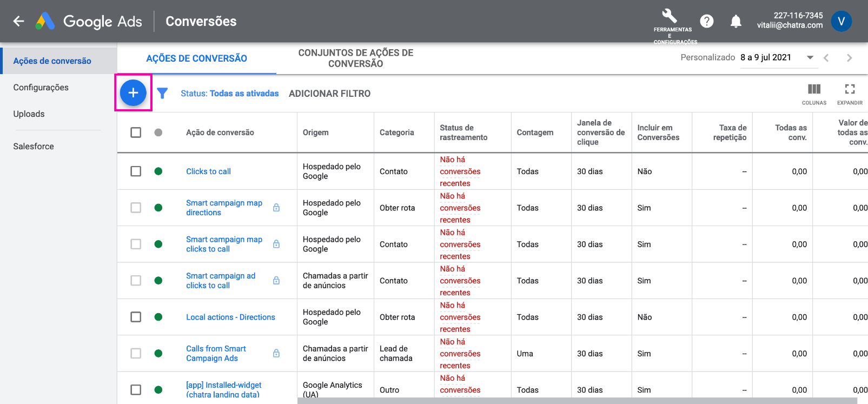Select all rows with header checkbox
Screen dimensions: 868x404
tap(136, 133)
